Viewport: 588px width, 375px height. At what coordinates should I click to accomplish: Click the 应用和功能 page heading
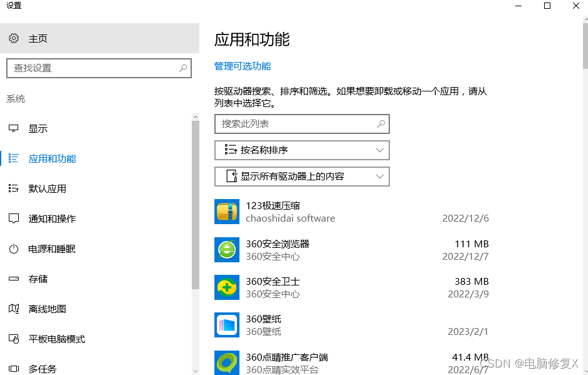252,39
